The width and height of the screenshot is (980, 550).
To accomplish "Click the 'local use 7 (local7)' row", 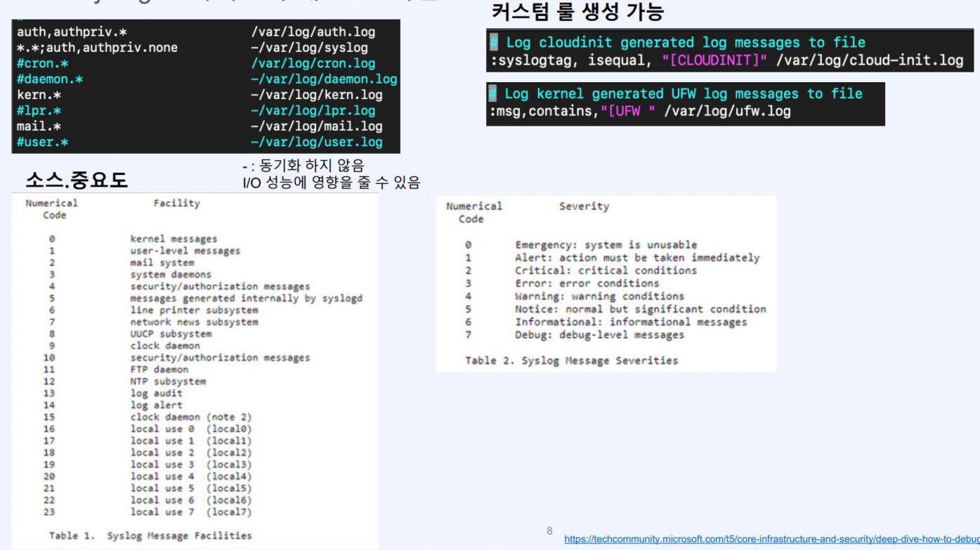I will pos(191,512).
